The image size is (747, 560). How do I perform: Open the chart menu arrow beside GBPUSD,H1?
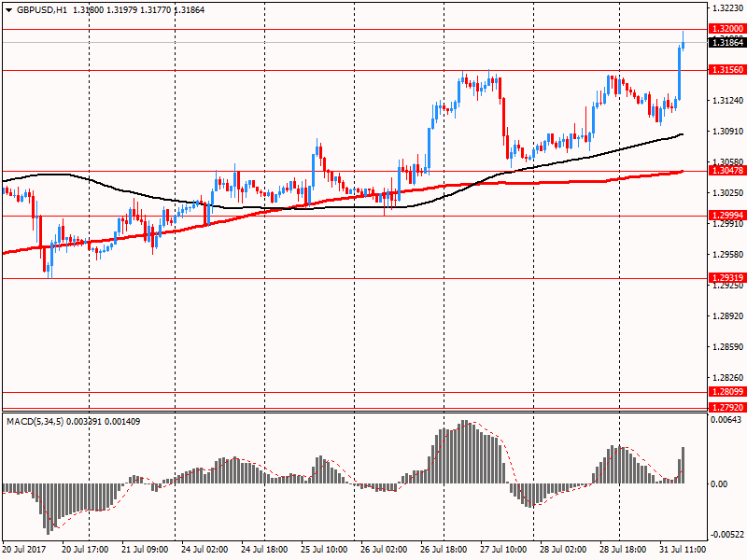[9, 10]
